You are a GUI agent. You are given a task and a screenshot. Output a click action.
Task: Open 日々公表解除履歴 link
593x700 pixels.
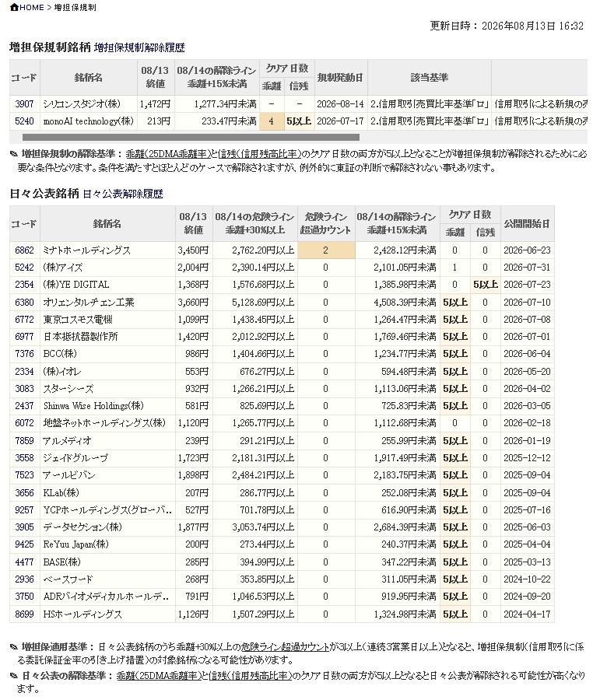click(123, 194)
